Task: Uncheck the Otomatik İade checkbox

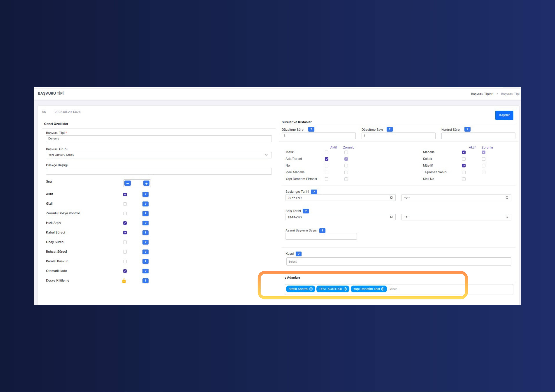Action: [x=125, y=271]
